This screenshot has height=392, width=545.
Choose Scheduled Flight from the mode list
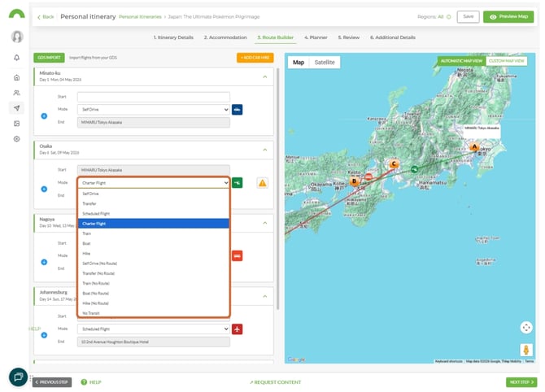click(x=153, y=214)
